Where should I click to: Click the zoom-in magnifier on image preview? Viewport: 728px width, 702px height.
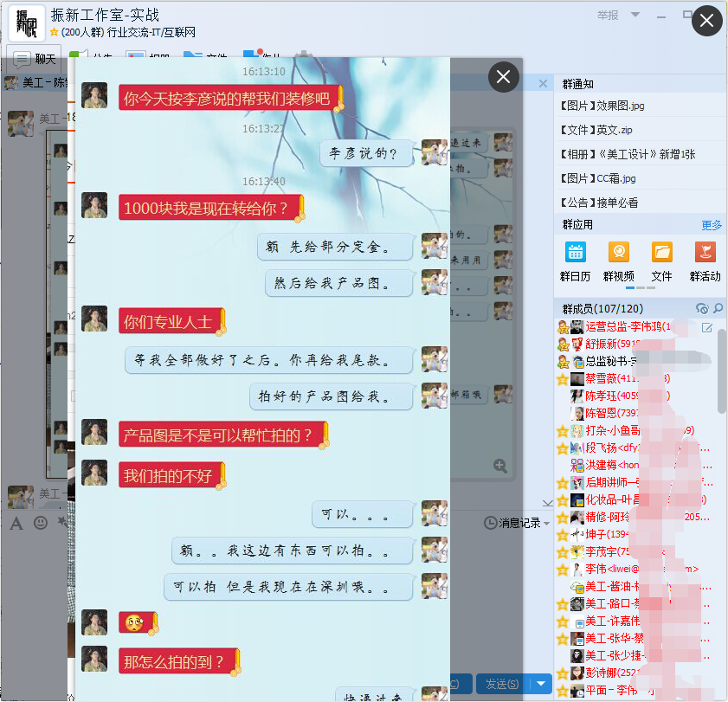(x=500, y=466)
